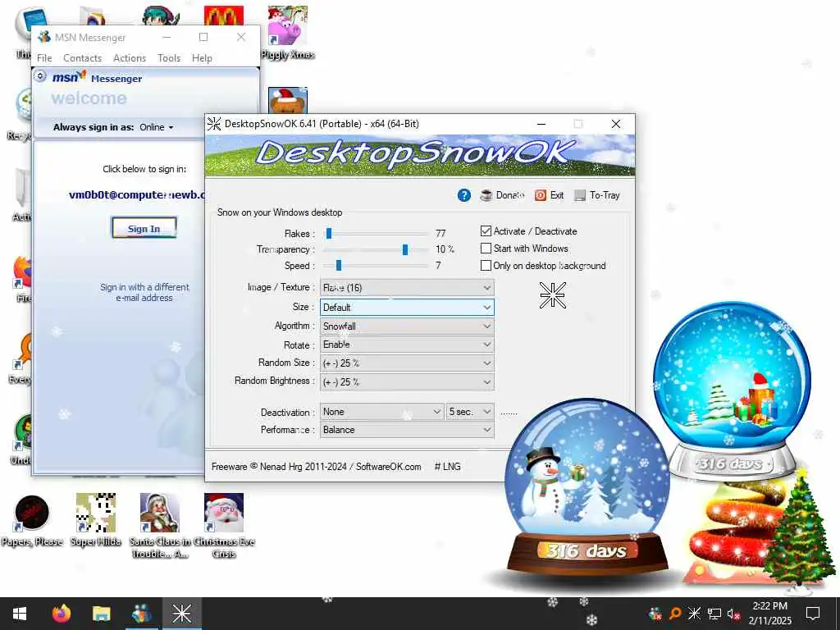Click the taskbar clock showing 2:22 PM

(x=769, y=614)
